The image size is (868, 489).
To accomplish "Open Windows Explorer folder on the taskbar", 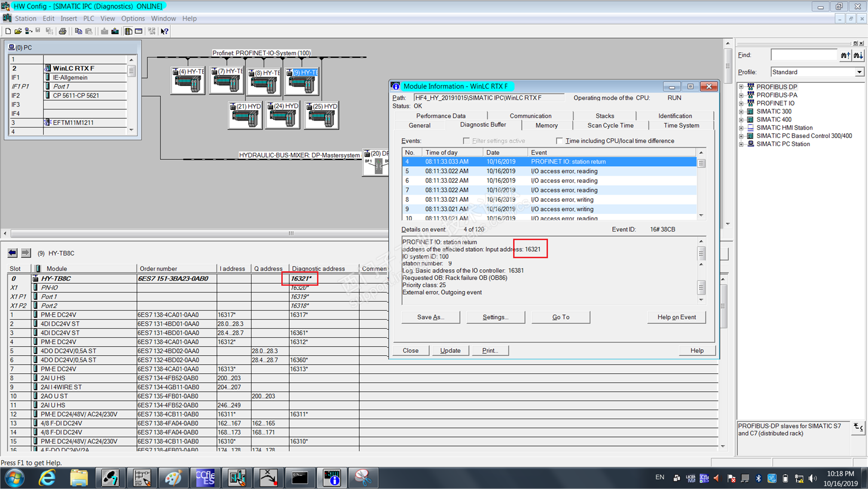I will (x=79, y=478).
